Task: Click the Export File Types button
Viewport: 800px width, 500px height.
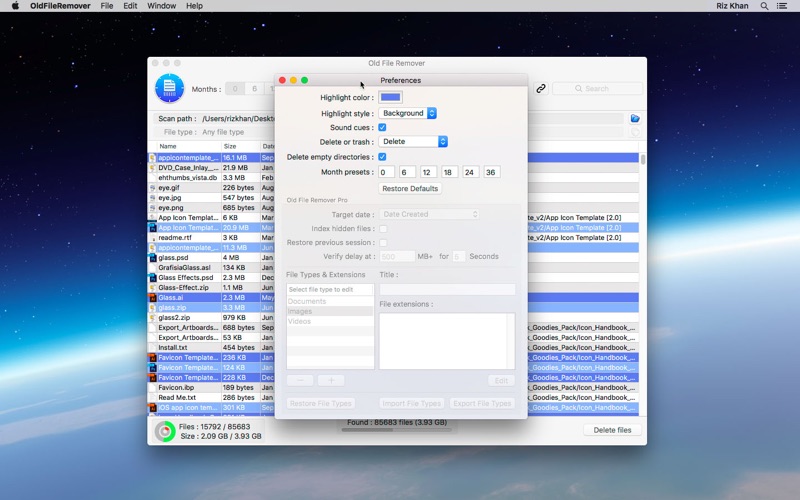Action: tap(482, 403)
